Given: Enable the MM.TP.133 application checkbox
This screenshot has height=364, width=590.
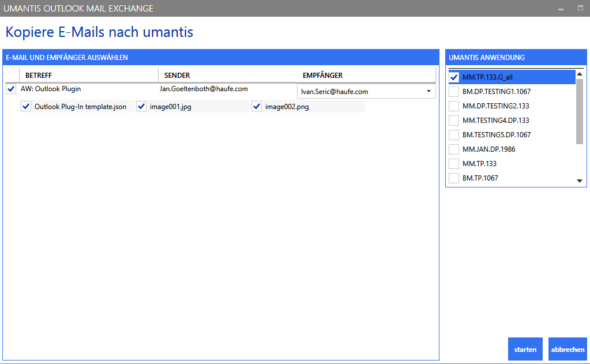Looking at the screenshot, I should [454, 164].
